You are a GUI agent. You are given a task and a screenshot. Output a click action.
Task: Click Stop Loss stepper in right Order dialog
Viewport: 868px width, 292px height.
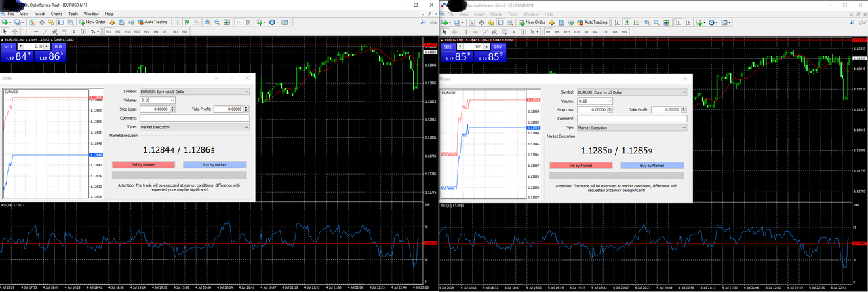[610, 109]
